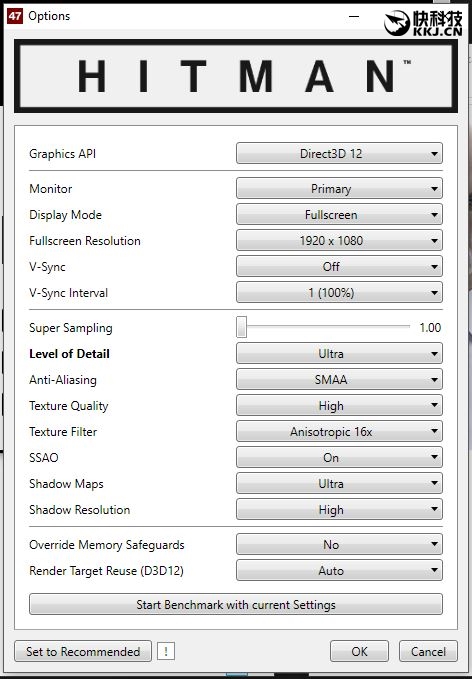Open Fullscreen Resolution 1920 x 1080 dropdown

339,240
